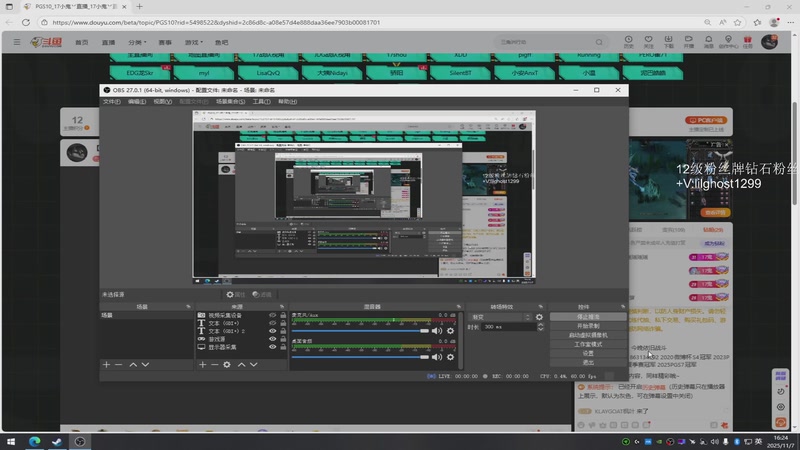This screenshot has height=450, width=800.
Task: Open Douyu follow heart icon
Action: (x=648, y=42)
